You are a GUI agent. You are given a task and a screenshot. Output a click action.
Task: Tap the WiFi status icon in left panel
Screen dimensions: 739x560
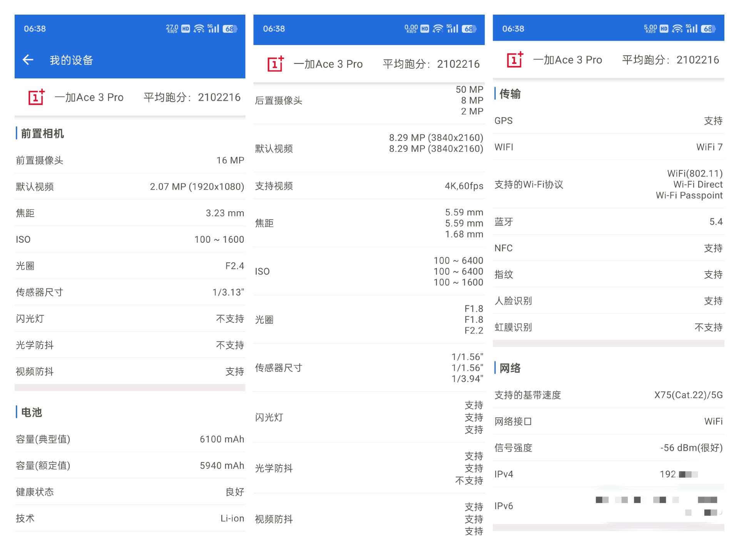[199, 29]
